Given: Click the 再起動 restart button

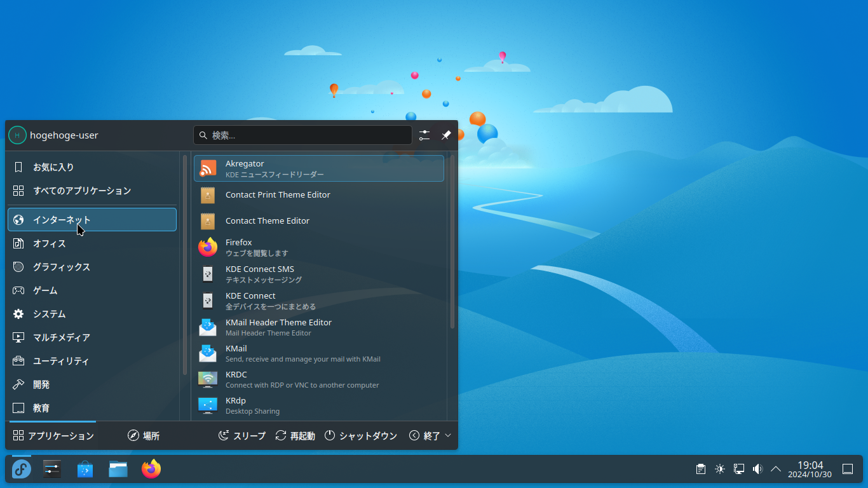Looking at the screenshot, I should point(295,436).
